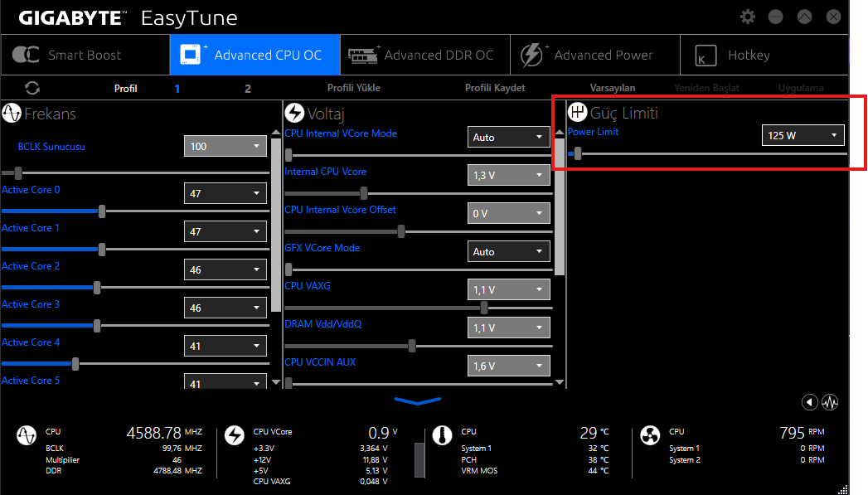Open the Hotkey tab
868x495 pixels.
point(764,55)
